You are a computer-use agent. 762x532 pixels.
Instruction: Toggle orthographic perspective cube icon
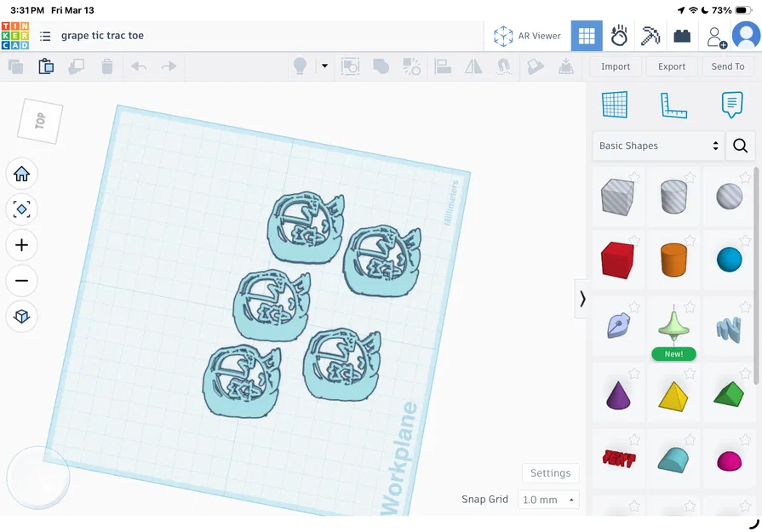pos(21,317)
